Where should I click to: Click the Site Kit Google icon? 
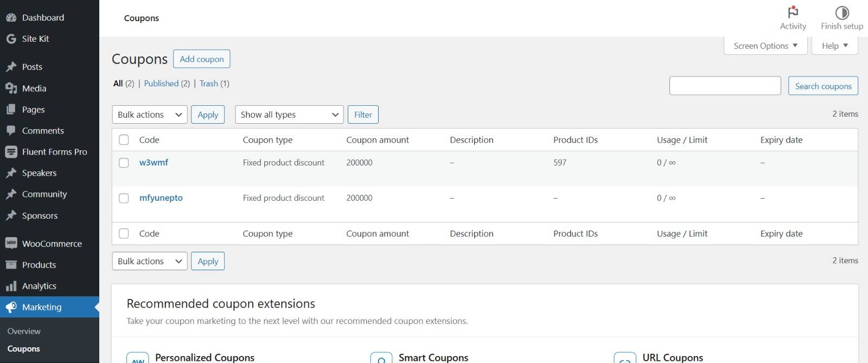(11, 39)
